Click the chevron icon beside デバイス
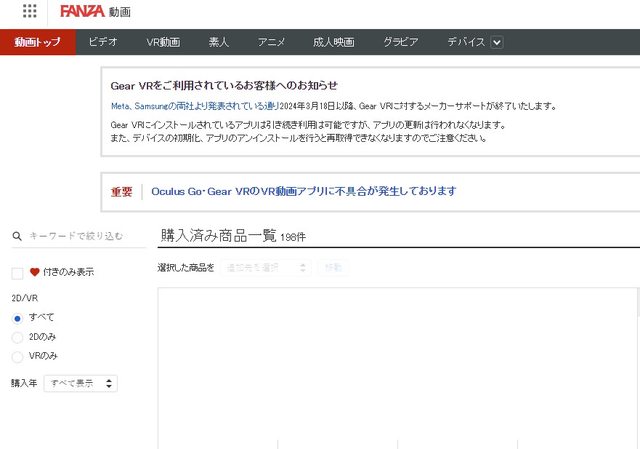 coord(497,42)
